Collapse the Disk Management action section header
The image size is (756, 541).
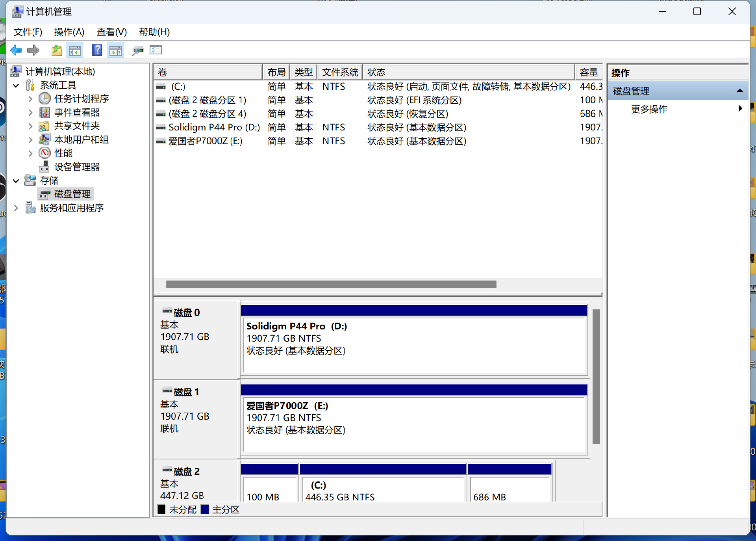coord(739,91)
